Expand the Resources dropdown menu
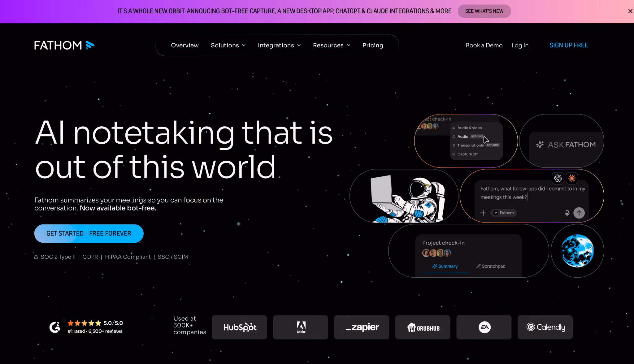 click(x=332, y=45)
